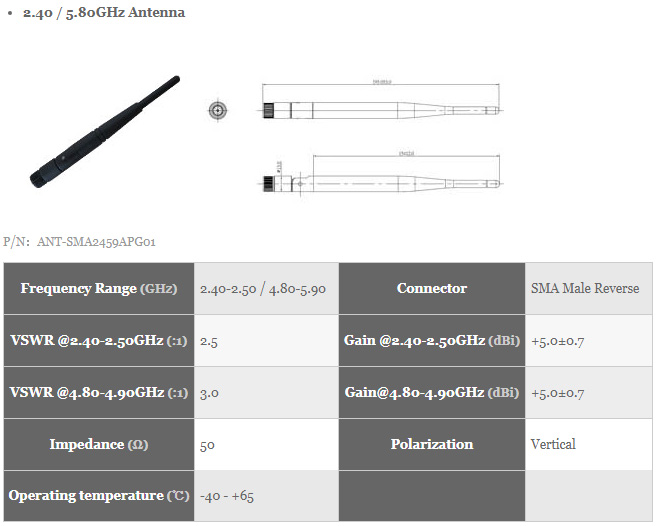The width and height of the screenshot is (660, 526).
Task: Click the VSWR value 2.5
Action: pyautogui.click(x=209, y=341)
